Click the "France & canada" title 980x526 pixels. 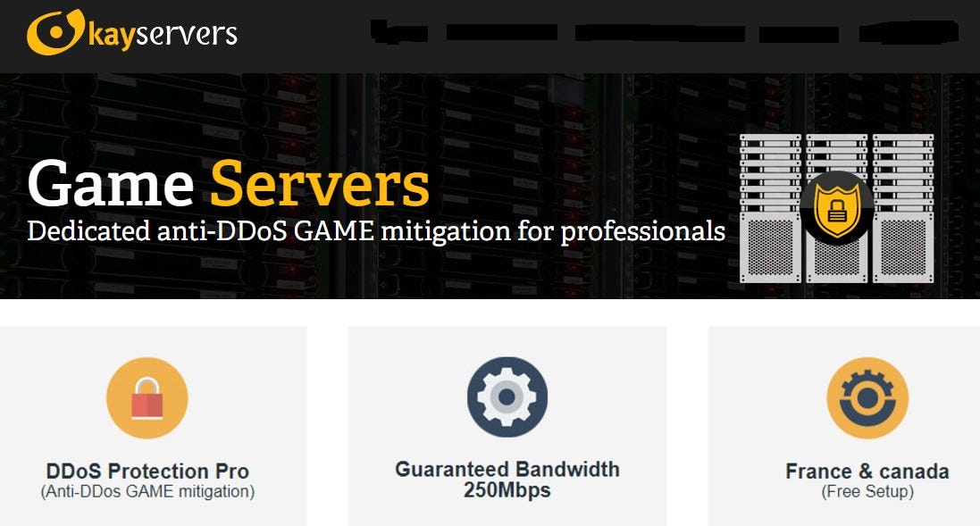867,471
